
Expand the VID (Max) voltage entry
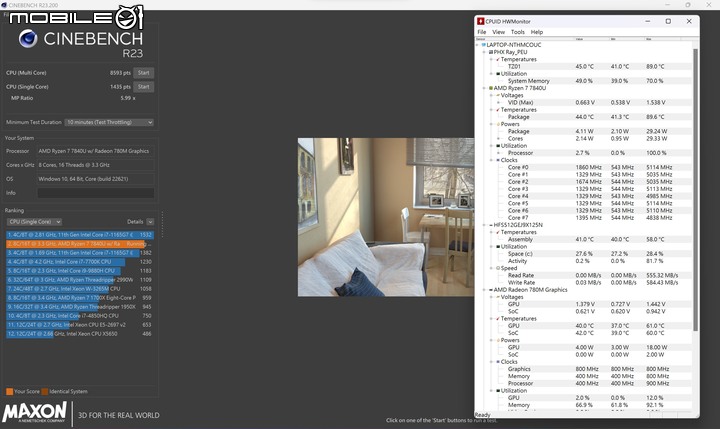(x=498, y=102)
